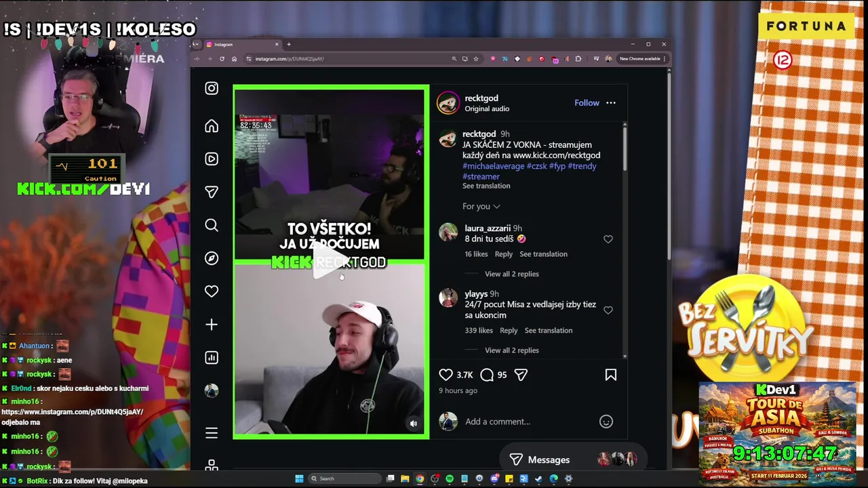Open the Chrome extensions puzzle icon
This screenshot has height=488, width=868.
(x=578, y=59)
